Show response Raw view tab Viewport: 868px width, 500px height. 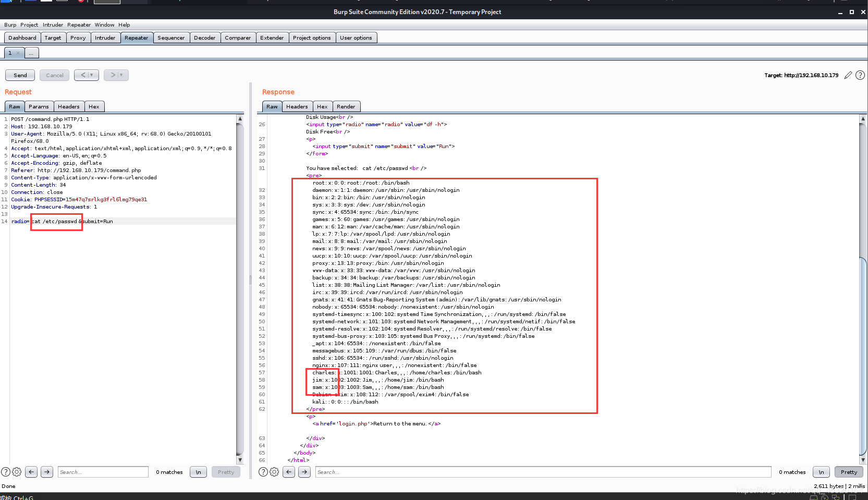272,106
